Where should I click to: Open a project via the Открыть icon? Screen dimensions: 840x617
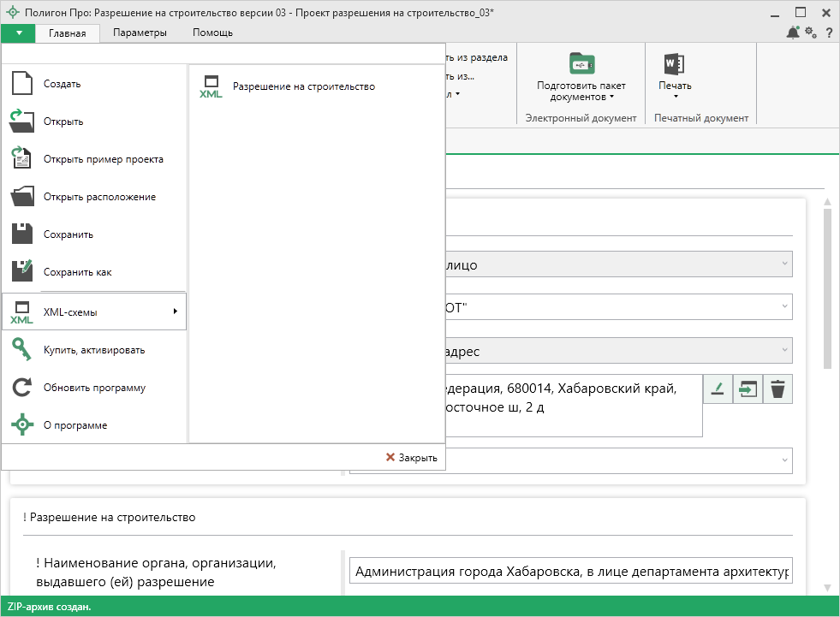click(x=22, y=122)
